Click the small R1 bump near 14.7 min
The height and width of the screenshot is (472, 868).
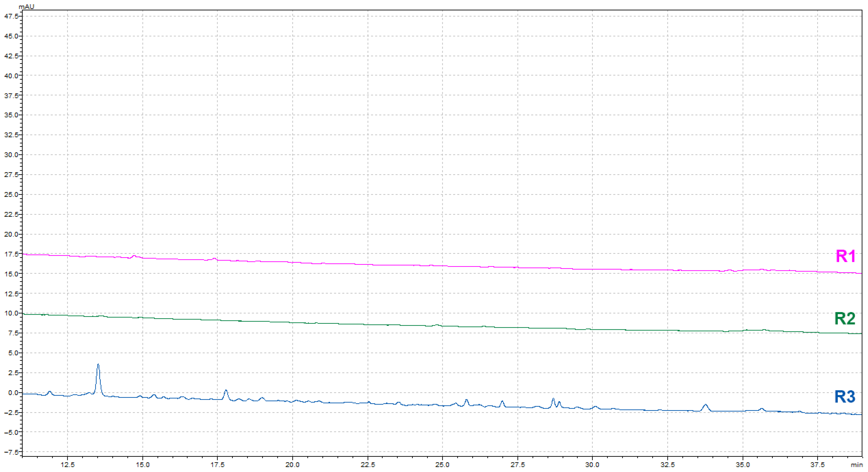coord(134,256)
